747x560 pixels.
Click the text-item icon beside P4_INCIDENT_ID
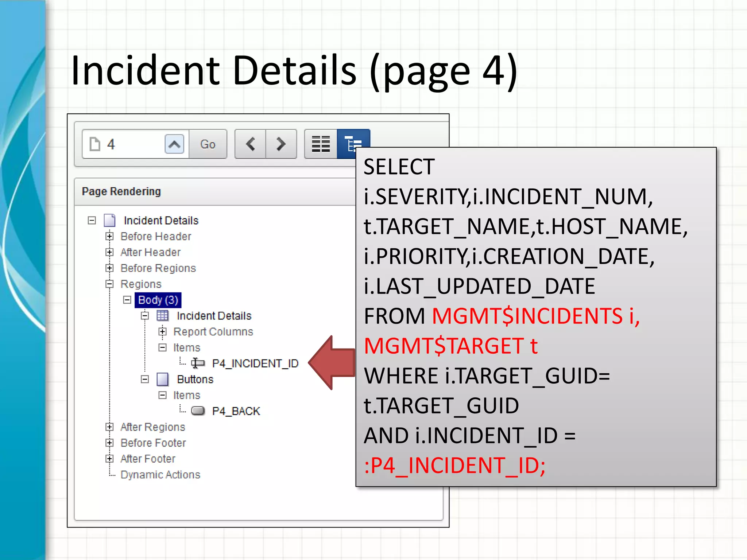pyautogui.click(x=198, y=363)
